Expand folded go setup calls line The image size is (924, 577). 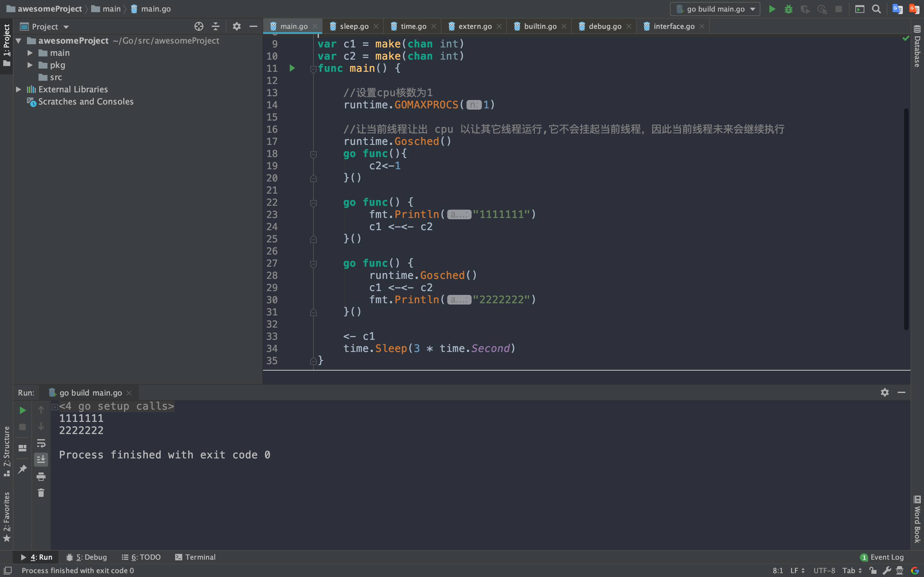coord(55,407)
